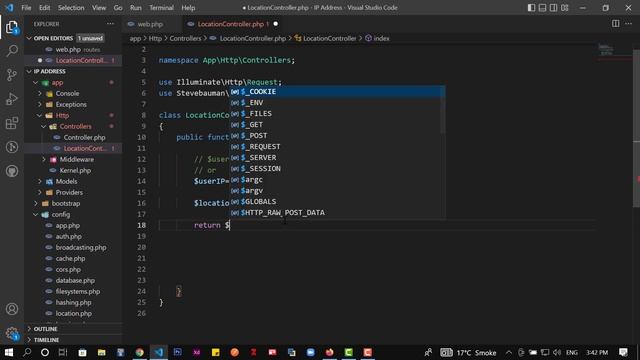This screenshot has height=360, width=640.
Task: Open the Accounts menu icon
Action: coord(12,309)
